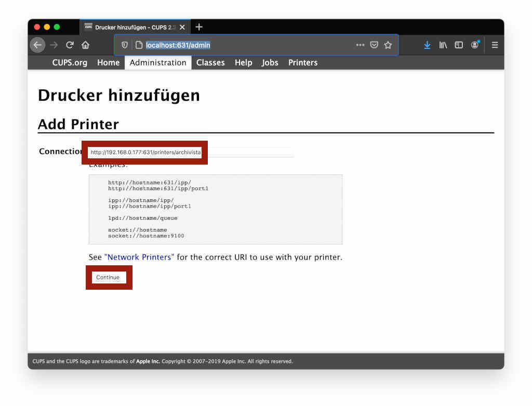
Task: Close the Drucker hinzufügen tab
Action: pos(182,27)
